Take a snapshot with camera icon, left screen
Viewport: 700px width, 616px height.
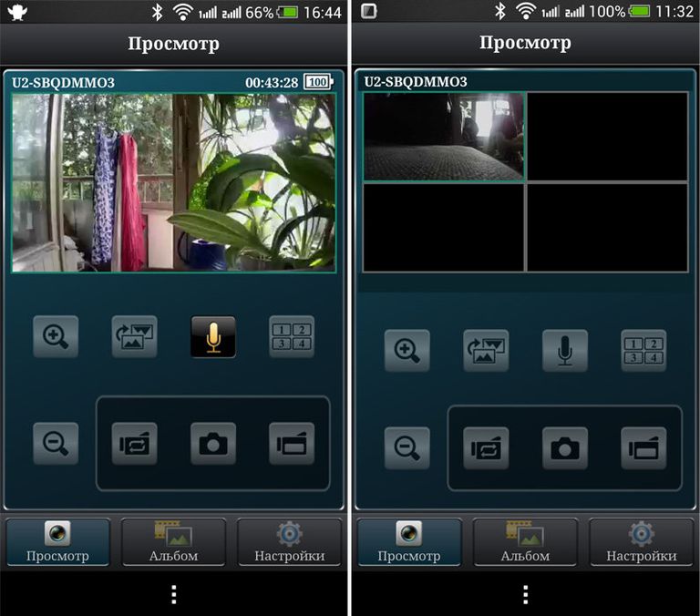click(x=213, y=444)
